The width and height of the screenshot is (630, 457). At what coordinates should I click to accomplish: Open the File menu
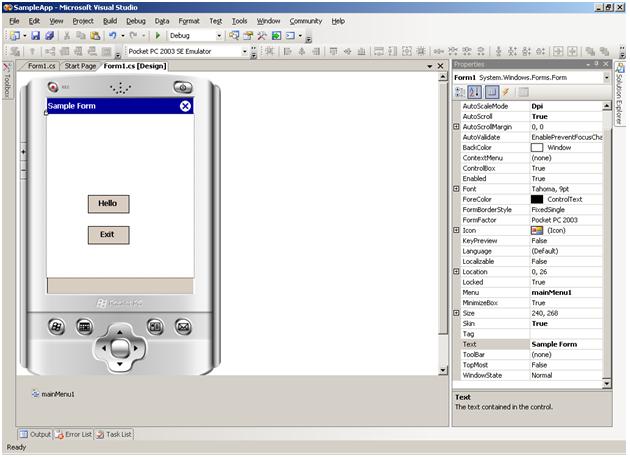coord(14,21)
